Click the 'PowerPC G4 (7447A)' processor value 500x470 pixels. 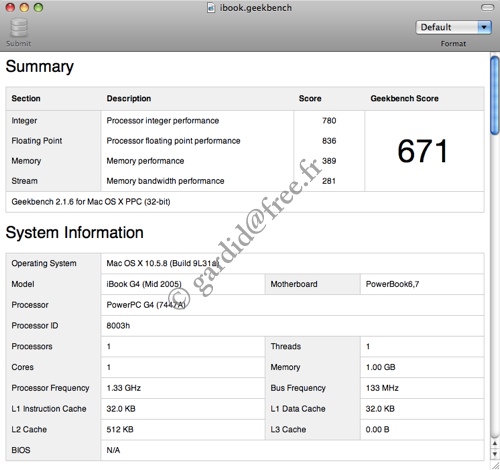click(x=146, y=305)
